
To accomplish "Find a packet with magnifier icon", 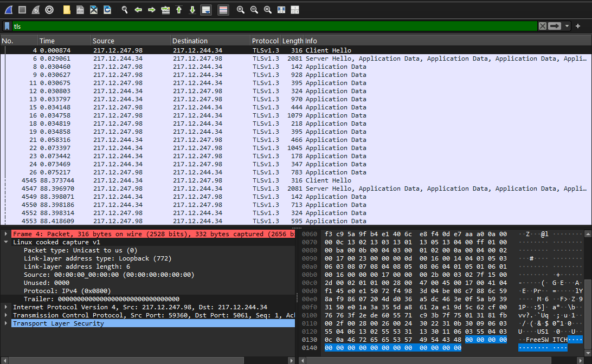I will [125, 10].
